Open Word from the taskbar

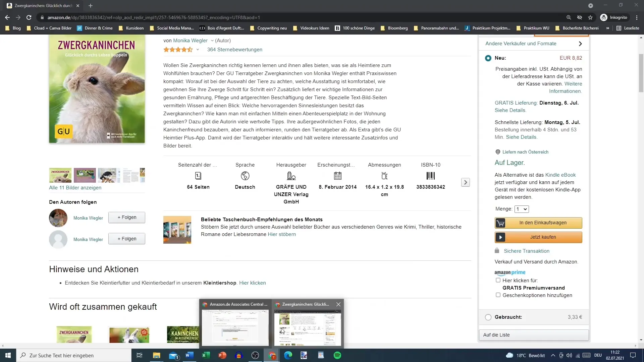click(190, 355)
